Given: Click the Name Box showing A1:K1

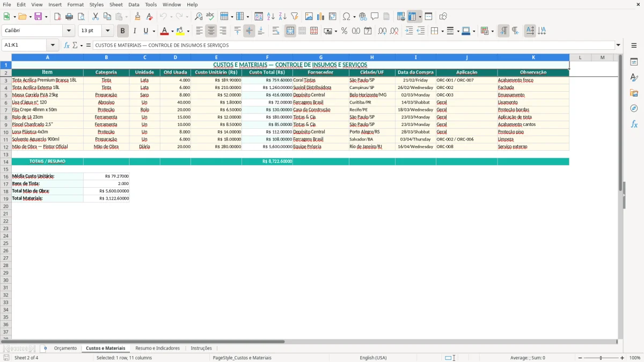Looking at the screenshot, I should (x=25, y=45).
